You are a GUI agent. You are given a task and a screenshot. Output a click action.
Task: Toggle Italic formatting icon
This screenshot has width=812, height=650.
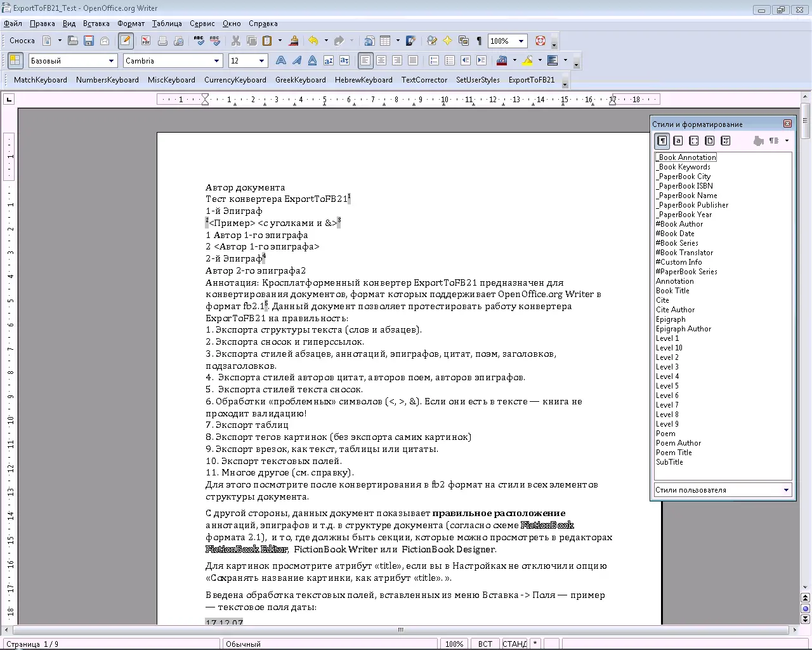click(x=297, y=60)
